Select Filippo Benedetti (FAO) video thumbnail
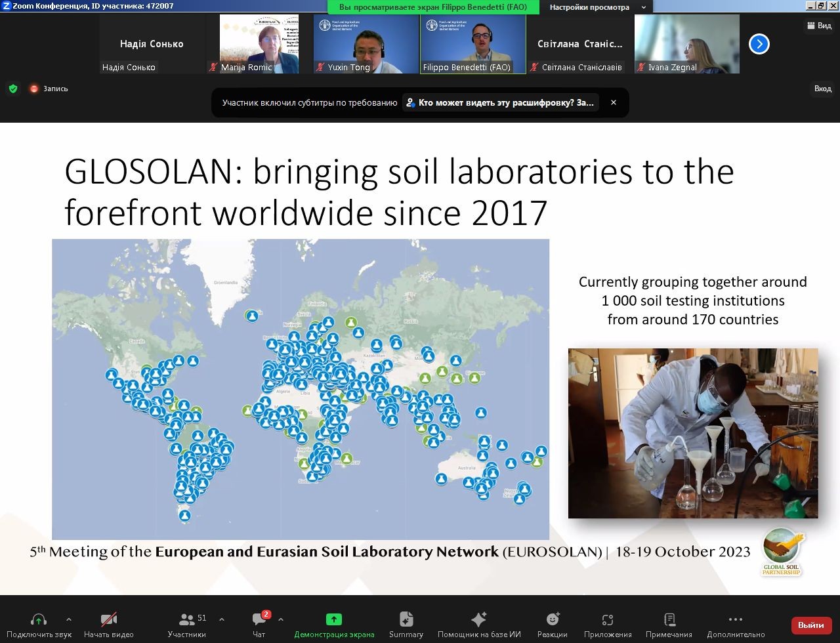840x643 pixels. coord(473,44)
